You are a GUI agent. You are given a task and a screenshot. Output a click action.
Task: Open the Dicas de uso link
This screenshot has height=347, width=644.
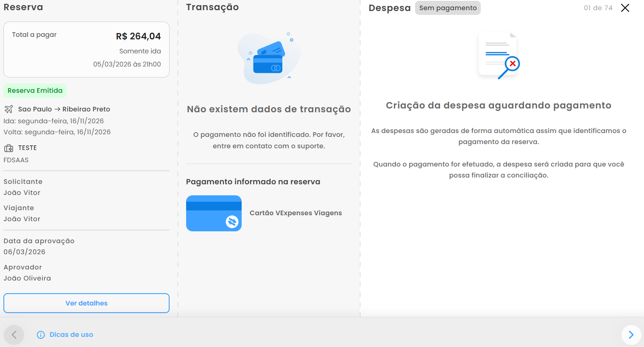pyautogui.click(x=71, y=335)
